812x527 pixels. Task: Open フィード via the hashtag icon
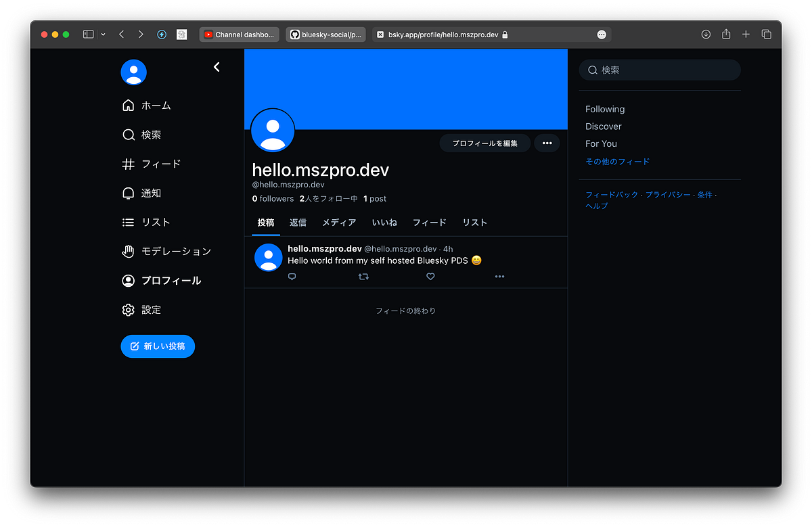(128, 164)
